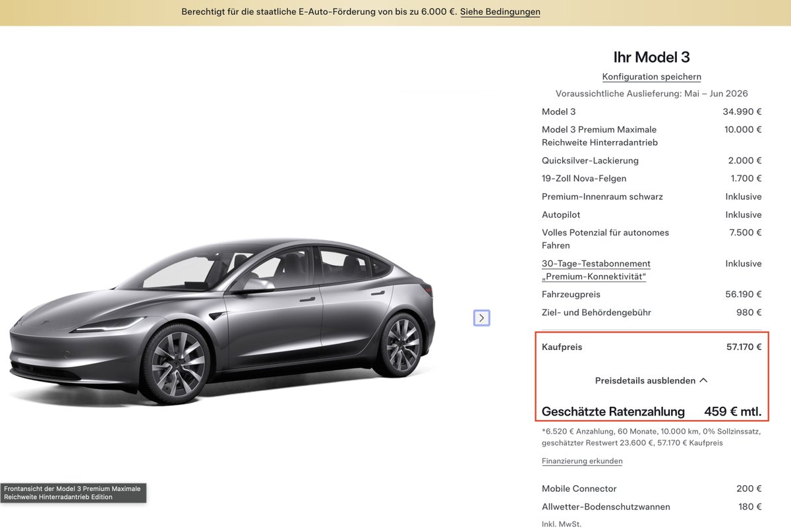This screenshot has width=791, height=532.
Task: Select the Kaufpreis 57.170 € value
Action: pos(744,347)
